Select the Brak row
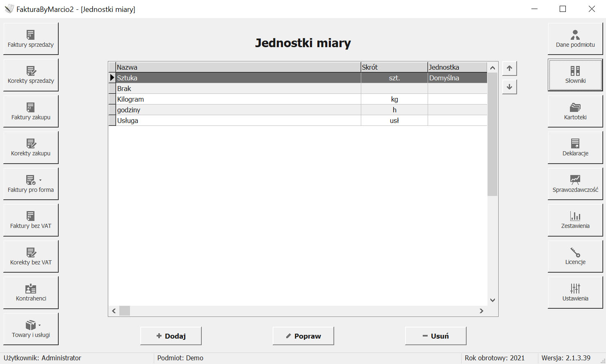Viewport: 606px width, 364px height. click(298, 89)
